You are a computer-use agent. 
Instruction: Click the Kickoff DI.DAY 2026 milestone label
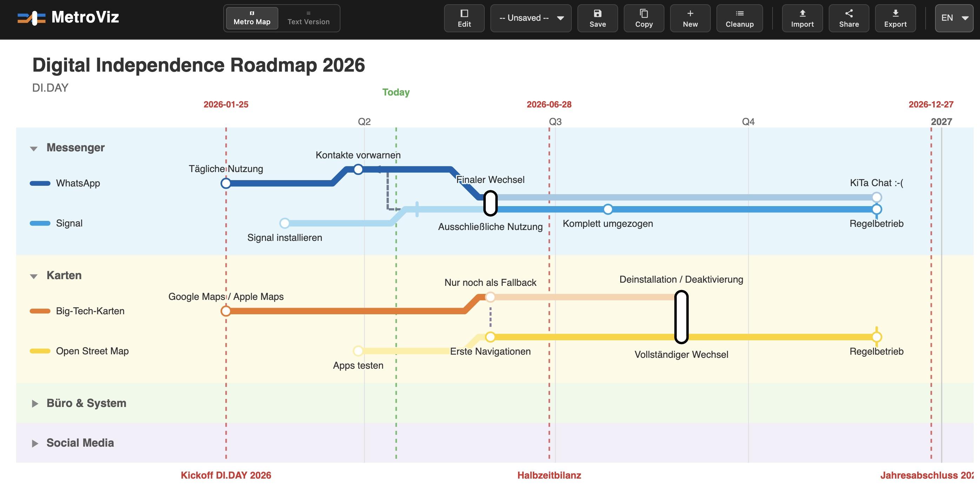click(x=226, y=475)
